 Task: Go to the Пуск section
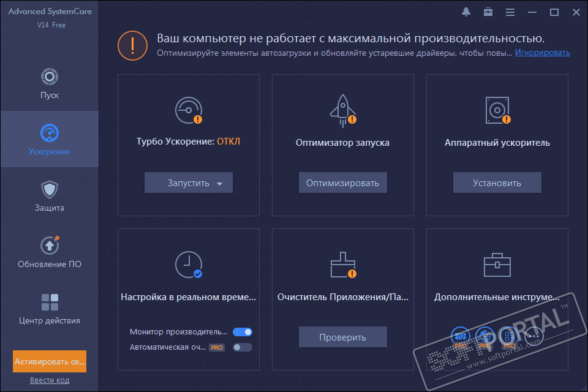click(50, 83)
